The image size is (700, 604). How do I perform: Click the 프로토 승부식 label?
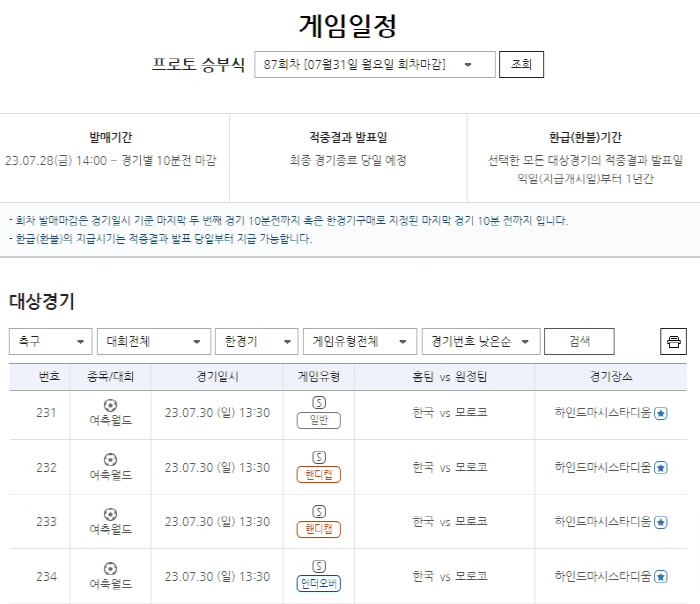click(x=198, y=65)
